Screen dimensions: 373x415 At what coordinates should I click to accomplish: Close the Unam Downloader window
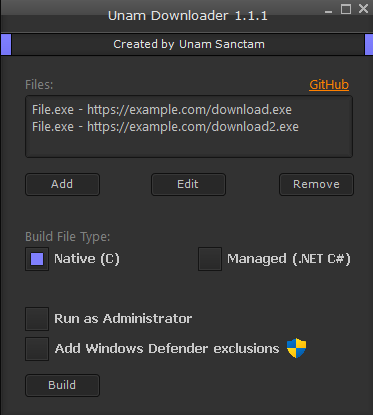[363, 9]
